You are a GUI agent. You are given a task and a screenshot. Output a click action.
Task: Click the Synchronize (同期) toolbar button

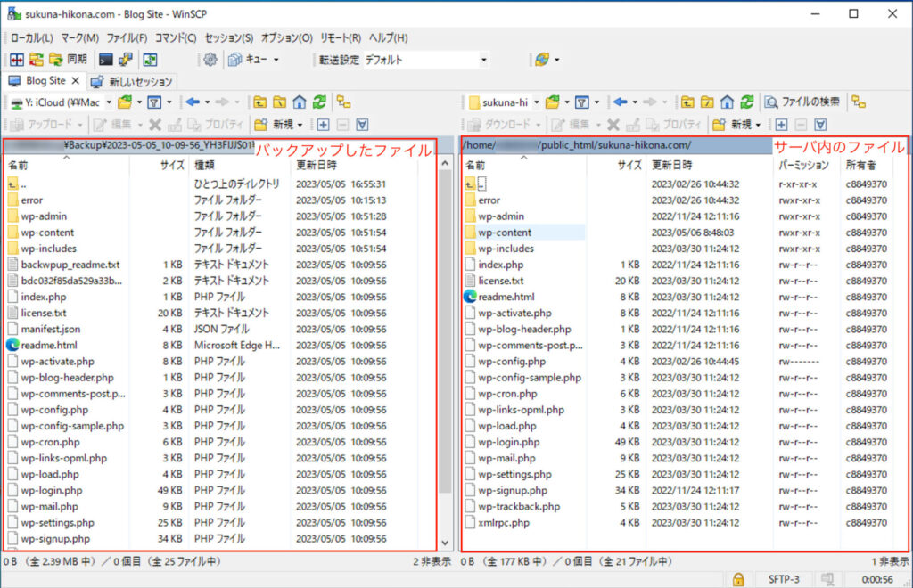pyautogui.click(x=68, y=60)
